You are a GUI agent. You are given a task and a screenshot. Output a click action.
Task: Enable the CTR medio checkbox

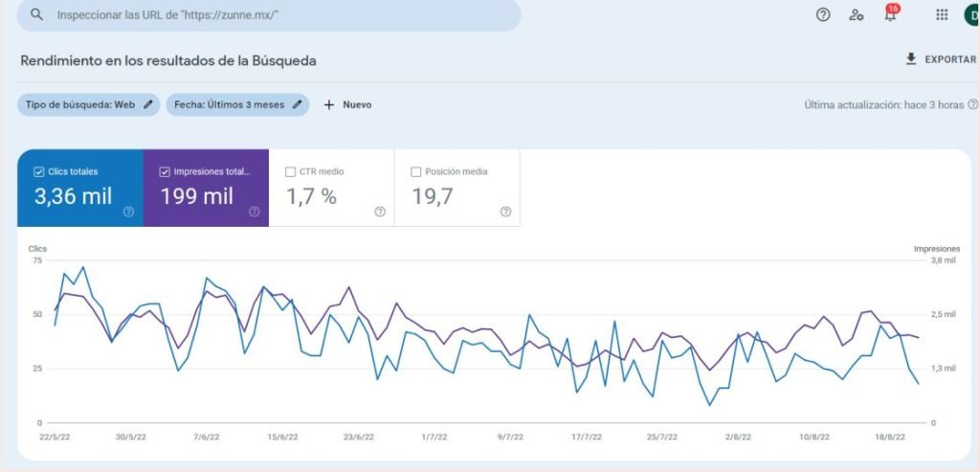coord(290,172)
